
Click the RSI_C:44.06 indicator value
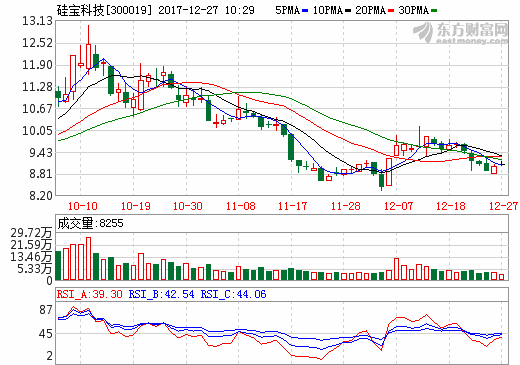pos(233,294)
